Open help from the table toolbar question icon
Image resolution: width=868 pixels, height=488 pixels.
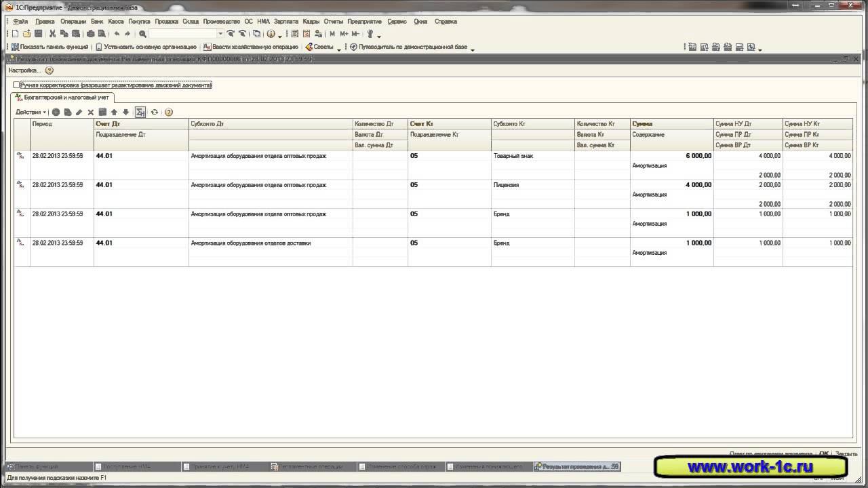pyautogui.click(x=169, y=113)
